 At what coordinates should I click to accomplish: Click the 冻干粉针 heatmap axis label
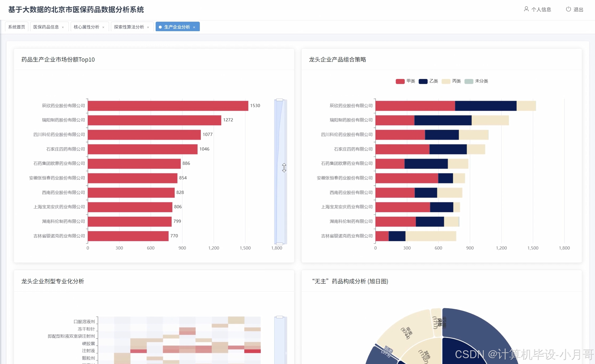point(86,329)
